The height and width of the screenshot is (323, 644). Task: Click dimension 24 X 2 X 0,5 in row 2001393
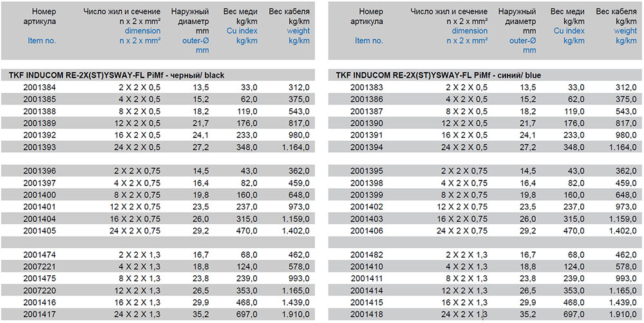(x=137, y=147)
